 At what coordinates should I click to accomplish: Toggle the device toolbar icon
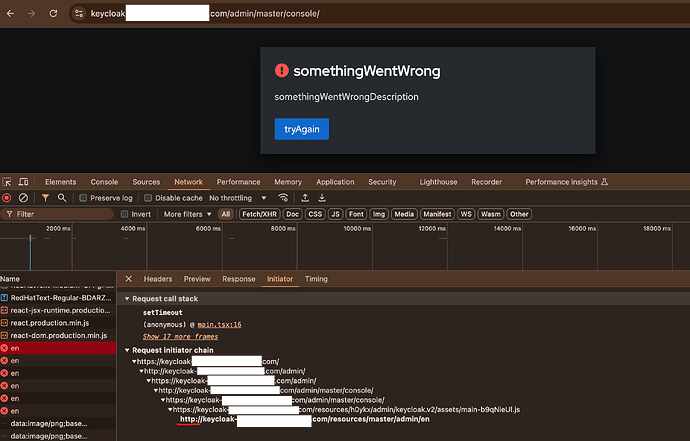click(x=23, y=182)
